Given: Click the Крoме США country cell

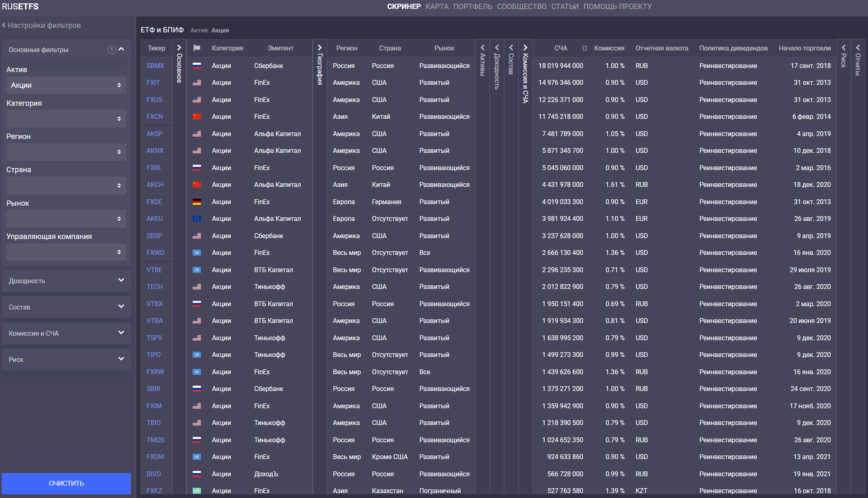Looking at the screenshot, I should 389,457.
